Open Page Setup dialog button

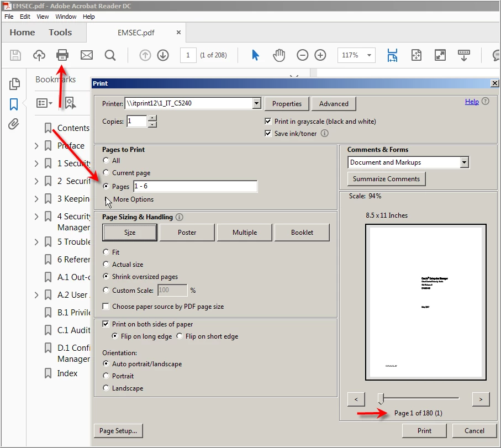pos(118,431)
